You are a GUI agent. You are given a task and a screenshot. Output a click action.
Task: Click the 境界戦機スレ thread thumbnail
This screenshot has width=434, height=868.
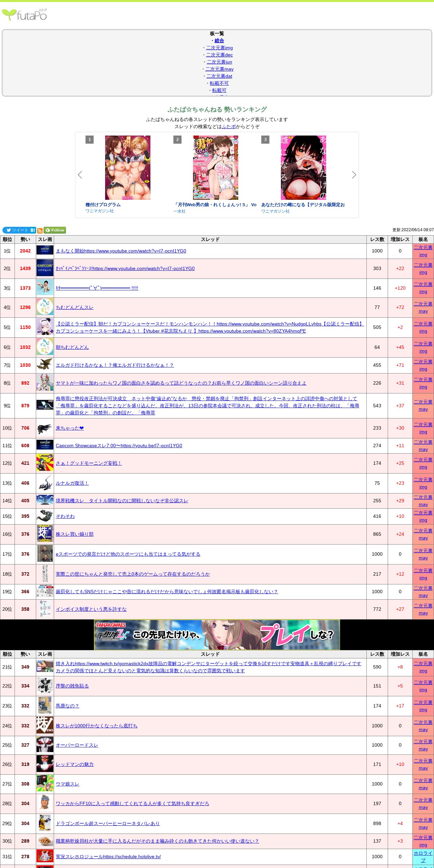[x=45, y=501]
